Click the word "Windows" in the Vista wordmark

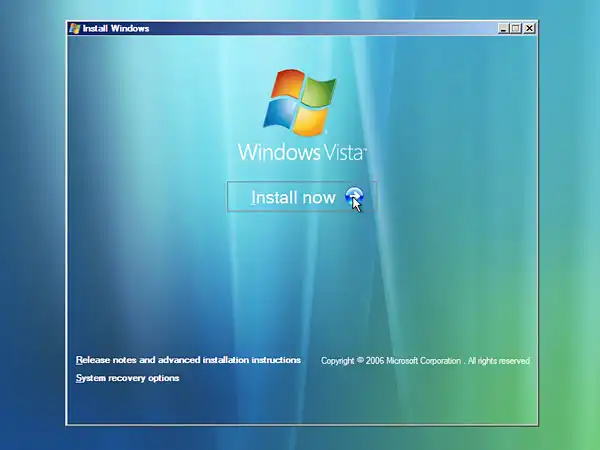click(x=276, y=153)
